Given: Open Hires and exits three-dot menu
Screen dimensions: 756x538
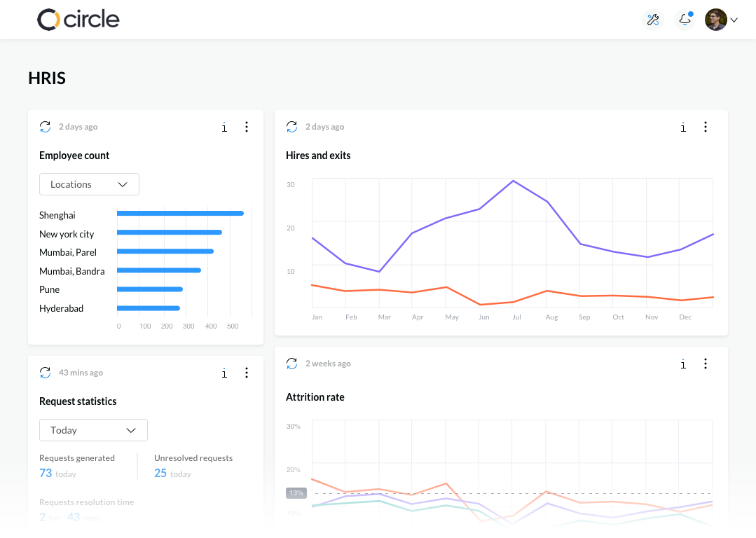Looking at the screenshot, I should [706, 127].
